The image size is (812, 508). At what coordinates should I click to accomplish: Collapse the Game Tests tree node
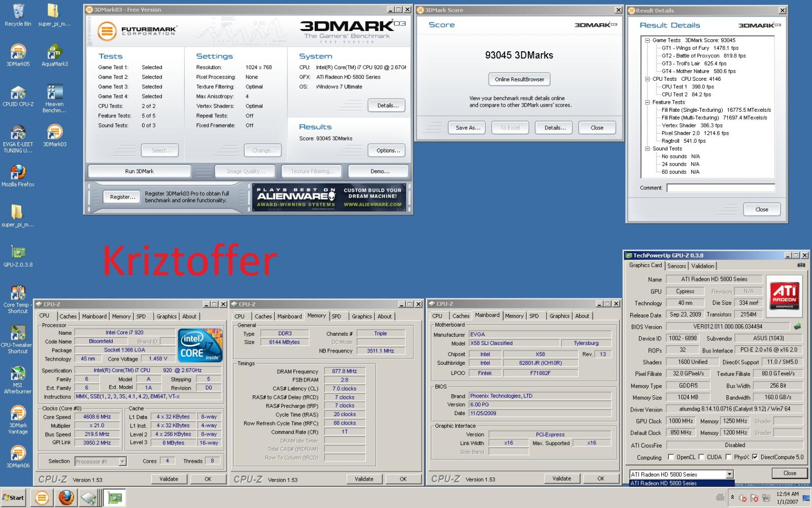pos(648,40)
